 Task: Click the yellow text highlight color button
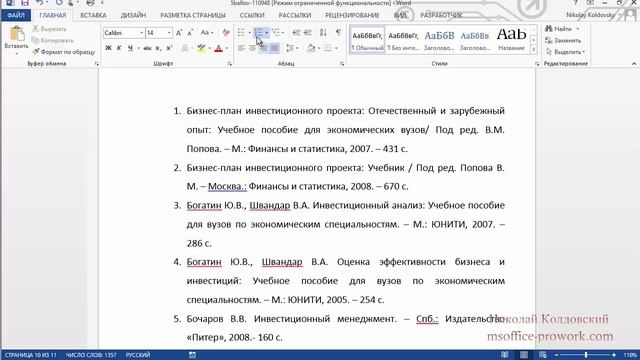[x=201, y=48]
